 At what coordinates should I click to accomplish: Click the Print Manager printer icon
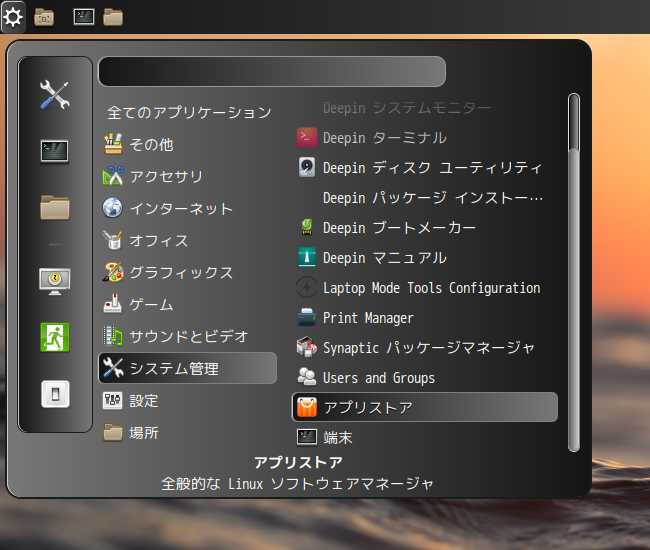click(307, 317)
